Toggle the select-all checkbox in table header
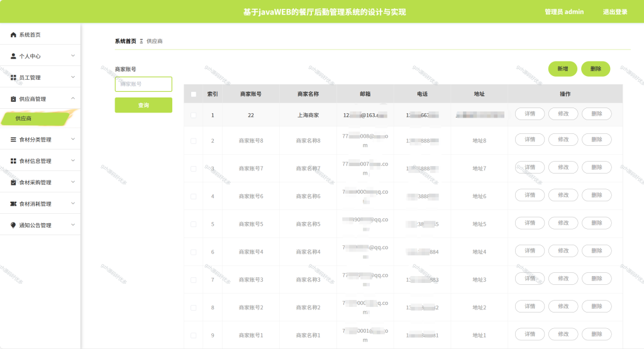This screenshot has height=349, width=644. tap(194, 94)
